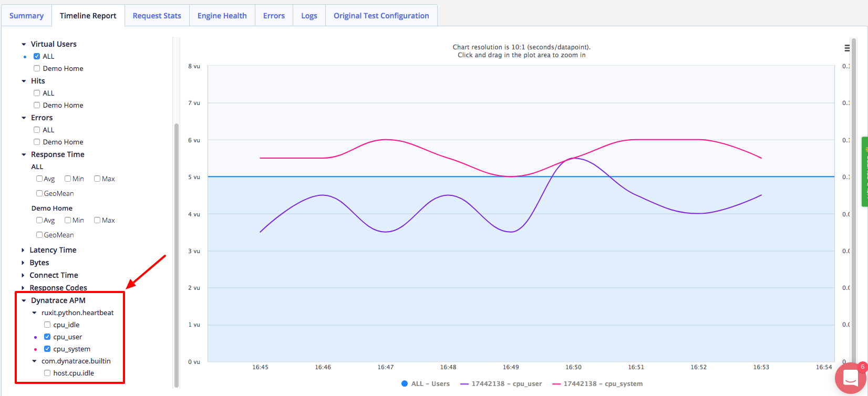Click the sidebar vertical scrollbar

(177, 255)
